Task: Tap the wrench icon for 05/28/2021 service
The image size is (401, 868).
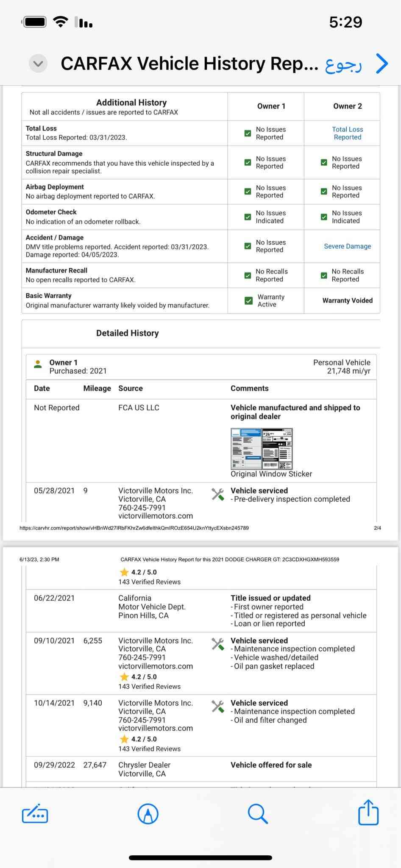Action: pyautogui.click(x=218, y=494)
